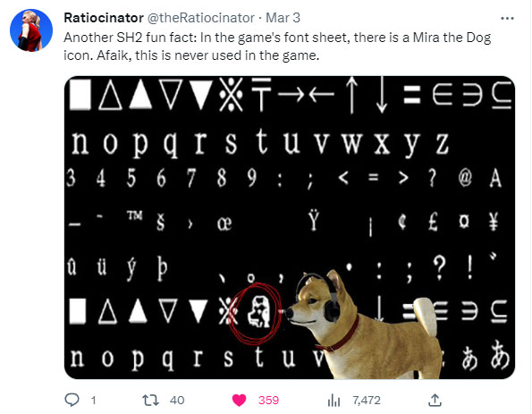Open Ratiocinator's profile avatar
532x414 pixels.
click(x=31, y=30)
